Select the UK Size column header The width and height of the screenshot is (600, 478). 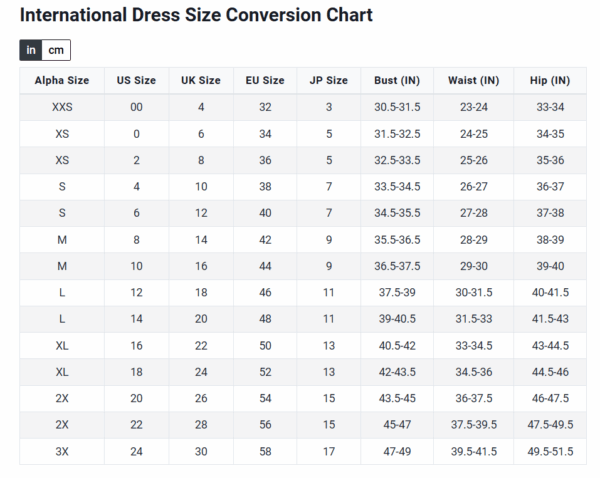(x=201, y=80)
